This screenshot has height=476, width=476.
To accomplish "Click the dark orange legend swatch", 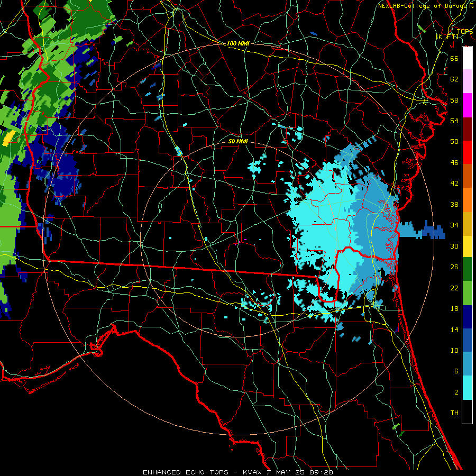I will click(x=467, y=176).
